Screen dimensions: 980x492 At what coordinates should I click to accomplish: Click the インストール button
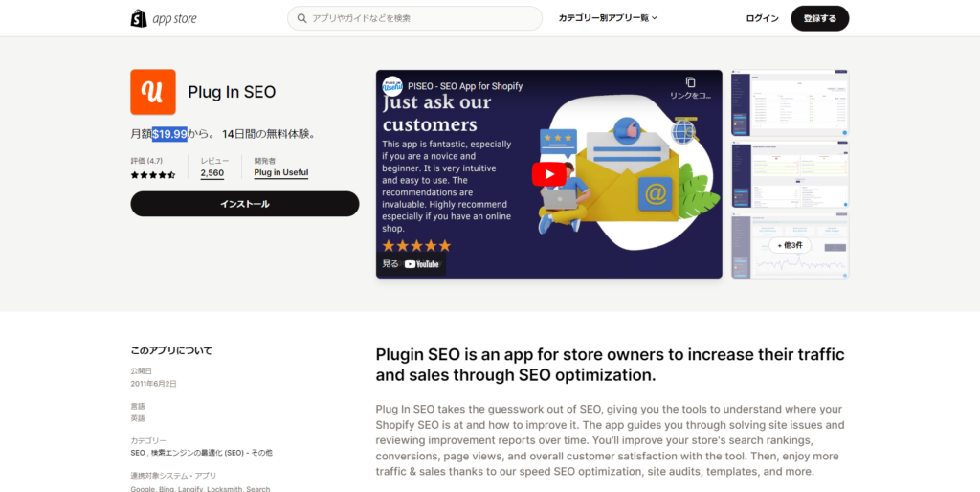click(245, 204)
